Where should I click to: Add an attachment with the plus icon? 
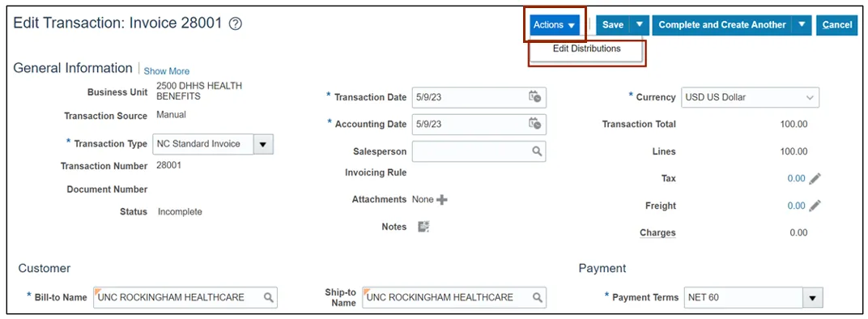[x=442, y=199]
